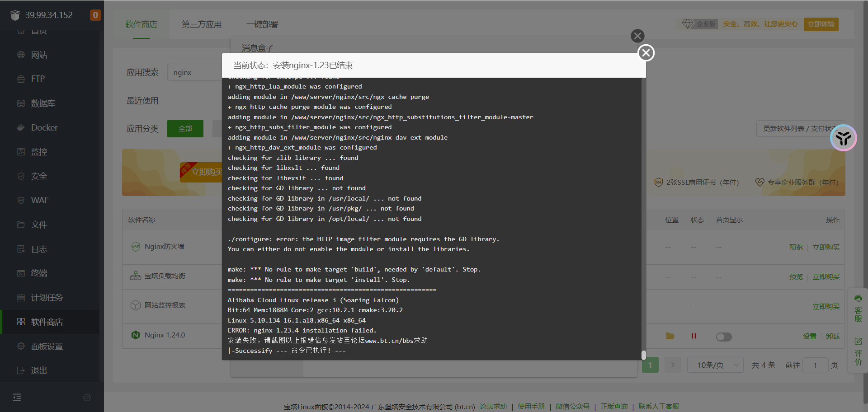Image resolution: width=868 pixels, height=412 pixels.
Task: Click the 软件商店 grid icon in sidebar
Action: 21,322
